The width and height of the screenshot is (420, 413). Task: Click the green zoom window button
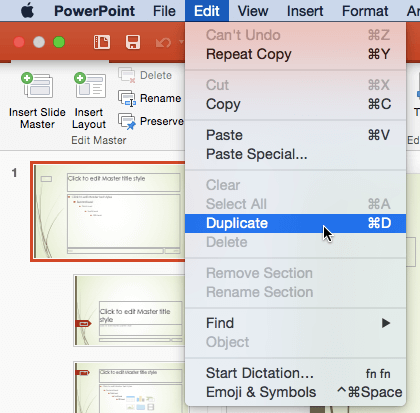(x=59, y=42)
